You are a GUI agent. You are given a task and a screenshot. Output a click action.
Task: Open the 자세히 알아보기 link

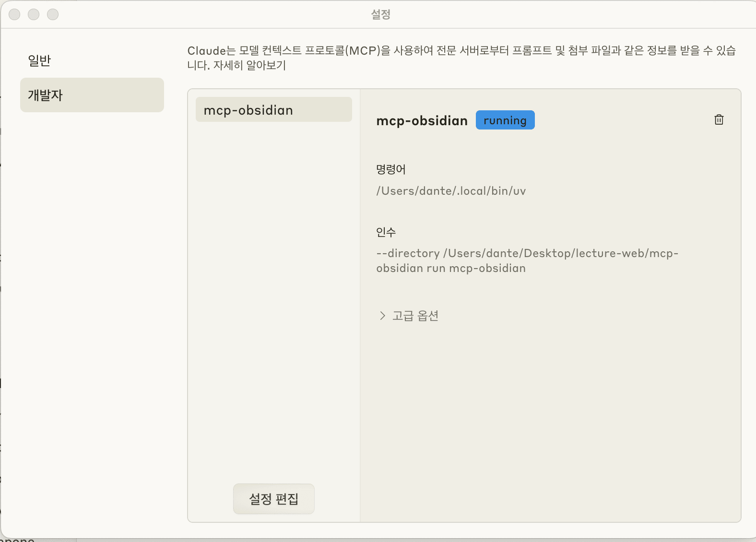pos(249,65)
